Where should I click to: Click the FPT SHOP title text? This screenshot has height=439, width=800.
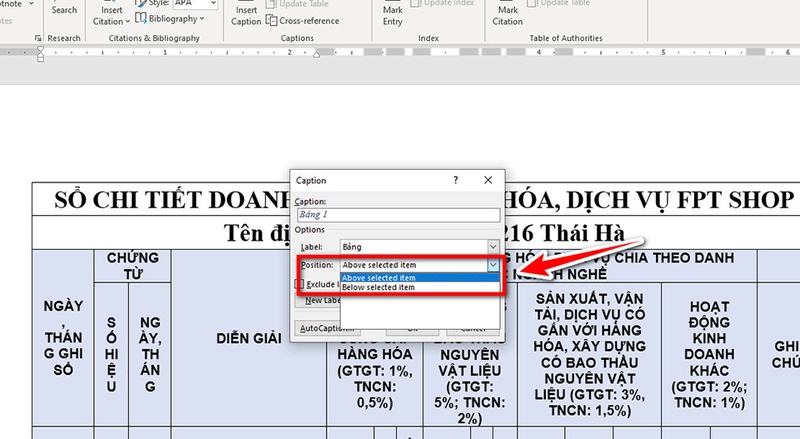[735, 200]
